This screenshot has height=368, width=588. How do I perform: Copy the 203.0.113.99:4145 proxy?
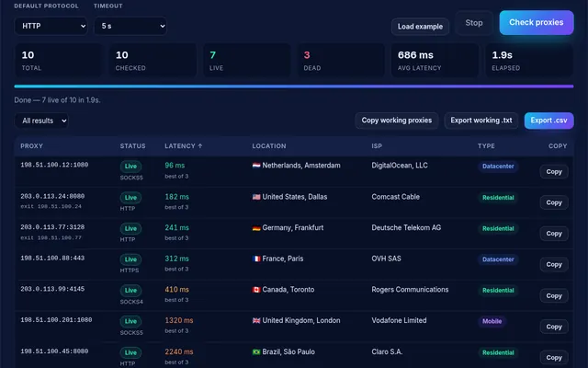point(554,296)
